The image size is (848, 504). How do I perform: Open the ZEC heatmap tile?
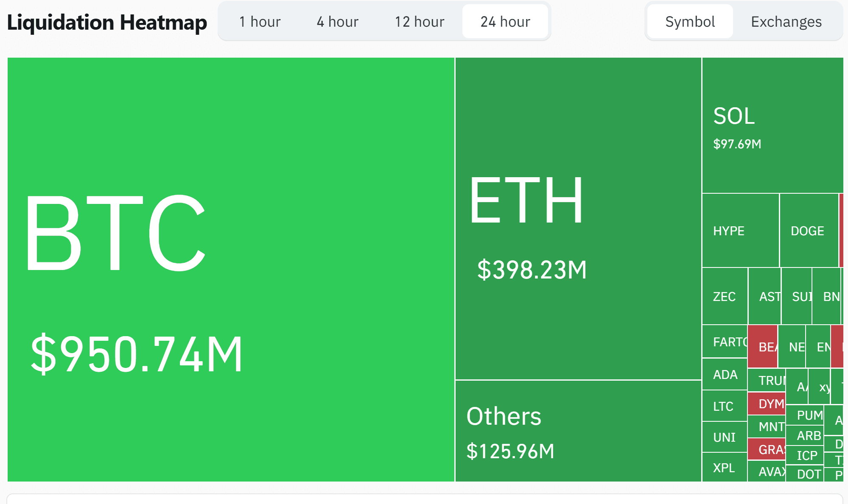point(725,296)
